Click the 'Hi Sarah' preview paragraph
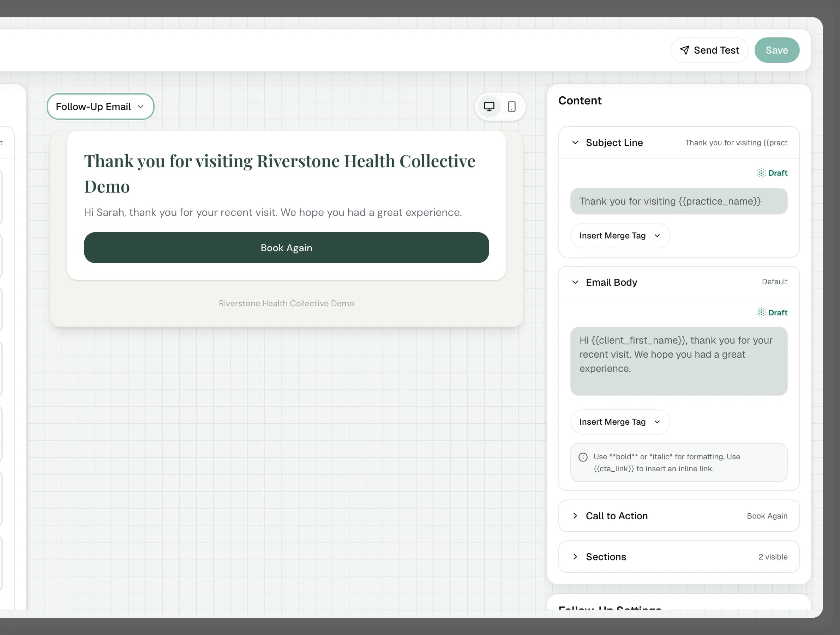The image size is (840, 635). pos(273,213)
